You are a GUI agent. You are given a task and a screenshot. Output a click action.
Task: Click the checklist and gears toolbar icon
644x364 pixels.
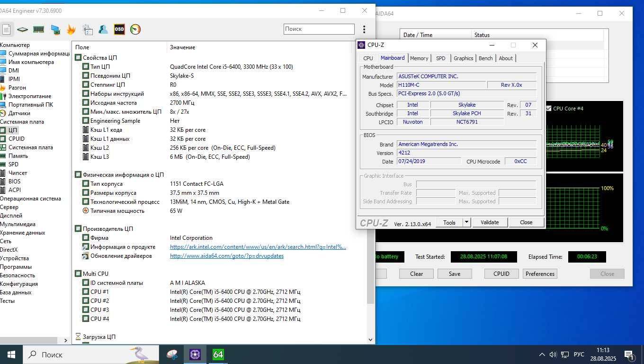pos(87,29)
